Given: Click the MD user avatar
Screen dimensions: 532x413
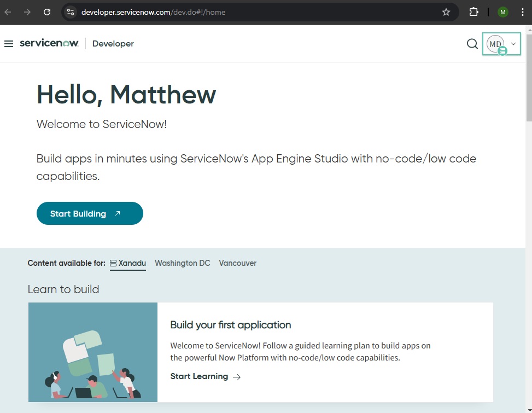Looking at the screenshot, I should pos(495,44).
